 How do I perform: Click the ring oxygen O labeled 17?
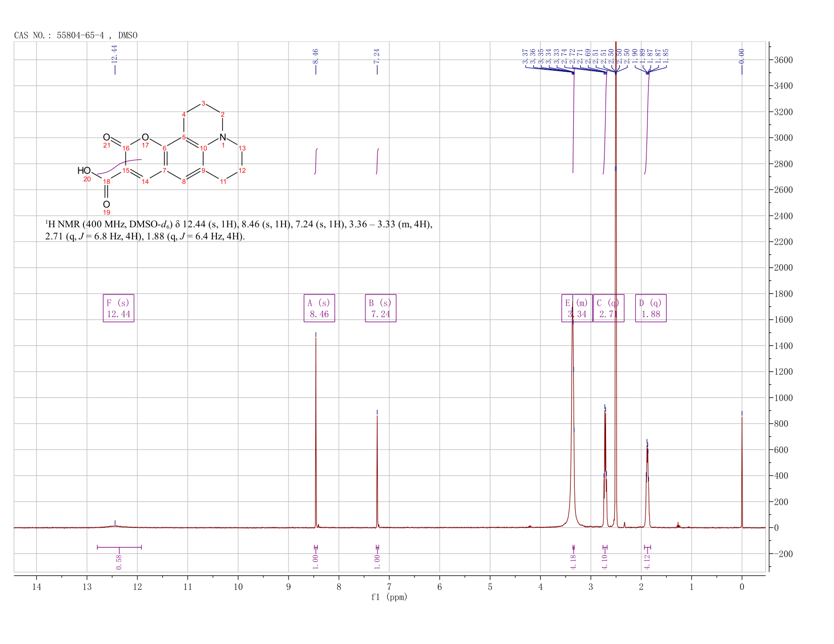pyautogui.click(x=145, y=137)
